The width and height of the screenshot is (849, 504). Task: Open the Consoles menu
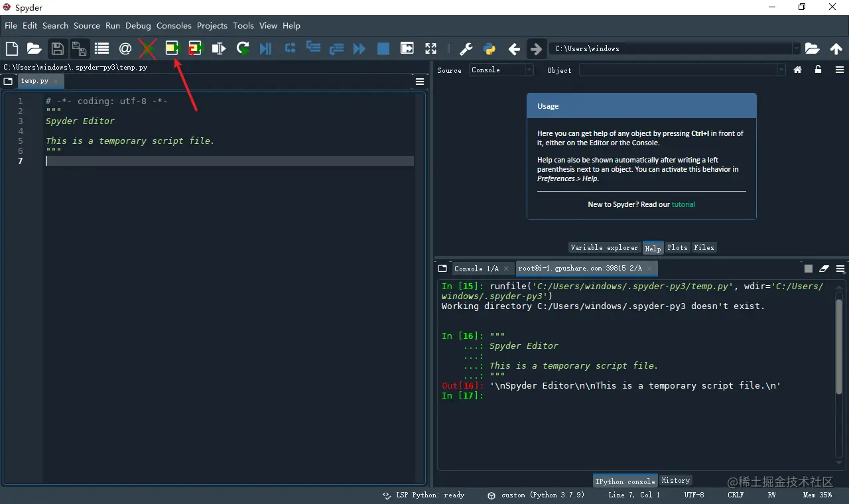(174, 25)
